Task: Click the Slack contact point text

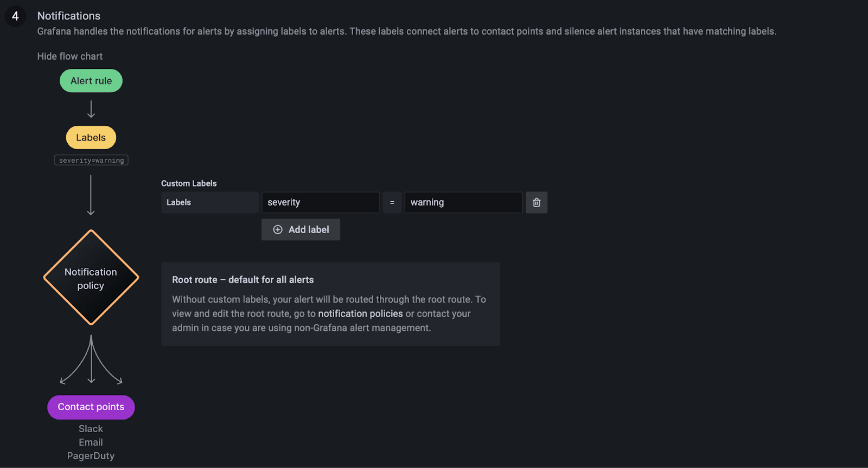Action: coord(91,429)
